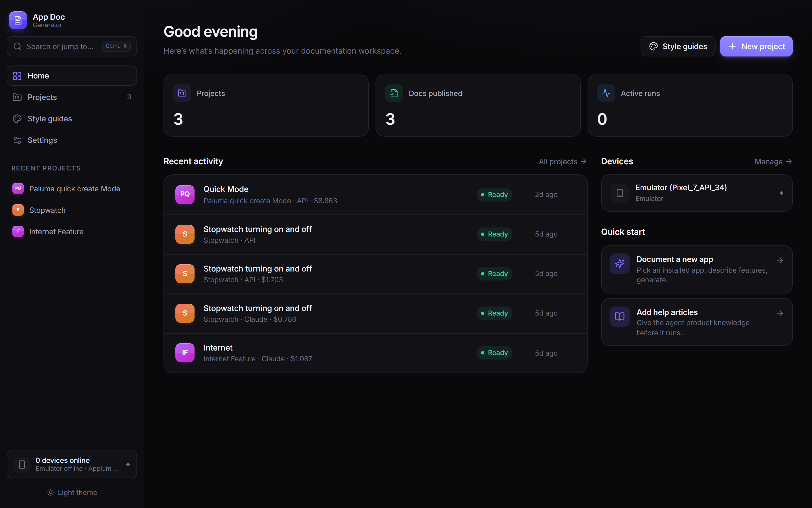Image resolution: width=812 pixels, height=508 pixels.
Task: Open the Quick Mode activity entry
Action: (x=376, y=195)
